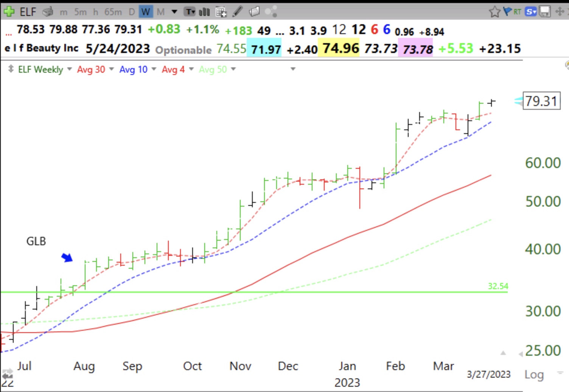Click the ELF ticker symbol

(x=28, y=12)
